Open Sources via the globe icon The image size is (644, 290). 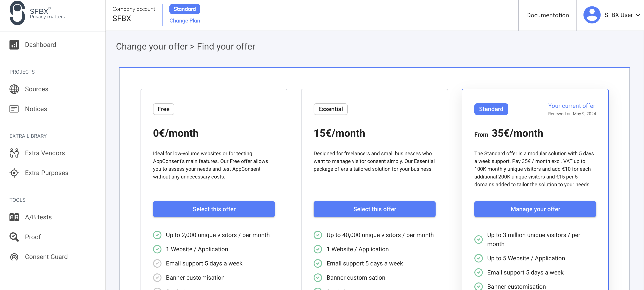[14, 89]
